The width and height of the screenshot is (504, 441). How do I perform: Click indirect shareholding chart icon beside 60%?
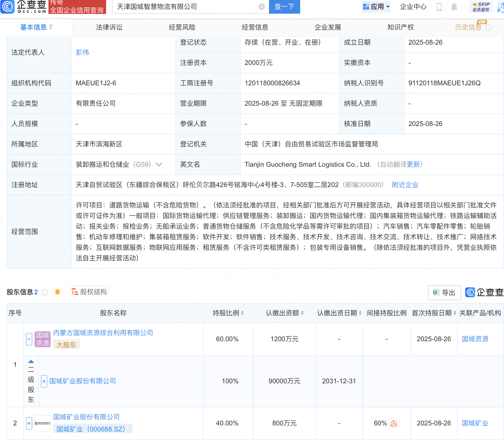(x=394, y=423)
